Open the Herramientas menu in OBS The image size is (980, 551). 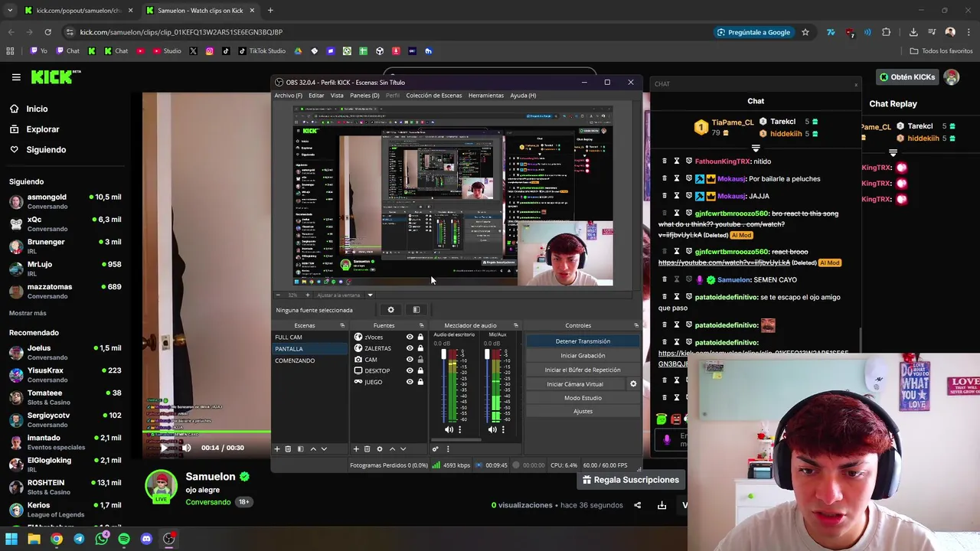coord(486,96)
